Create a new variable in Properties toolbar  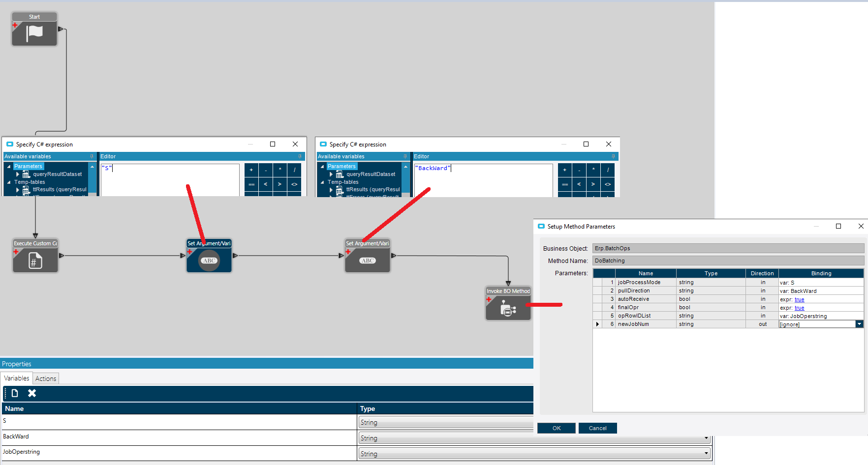point(15,393)
